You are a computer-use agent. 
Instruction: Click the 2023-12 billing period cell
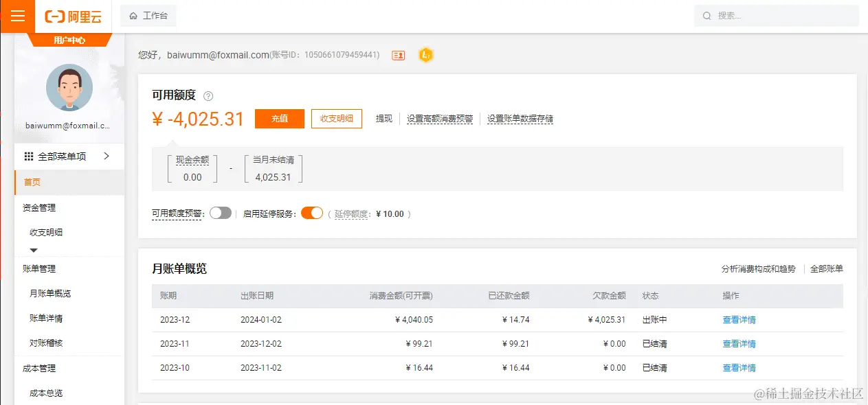pos(175,320)
